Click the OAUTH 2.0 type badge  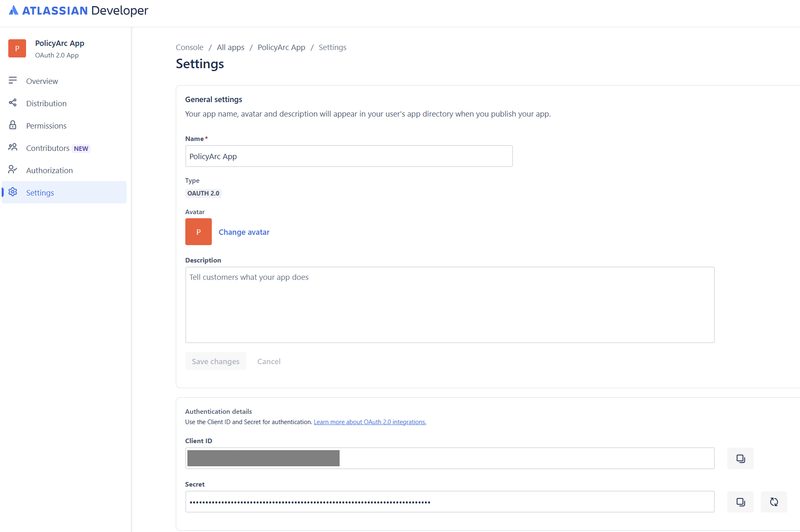204,193
